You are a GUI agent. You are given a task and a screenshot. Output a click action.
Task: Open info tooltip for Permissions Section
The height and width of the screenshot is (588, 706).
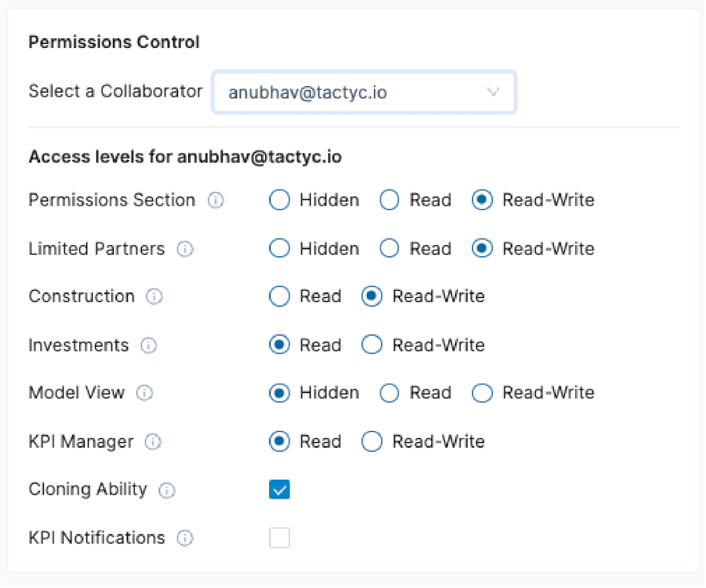[216, 200]
